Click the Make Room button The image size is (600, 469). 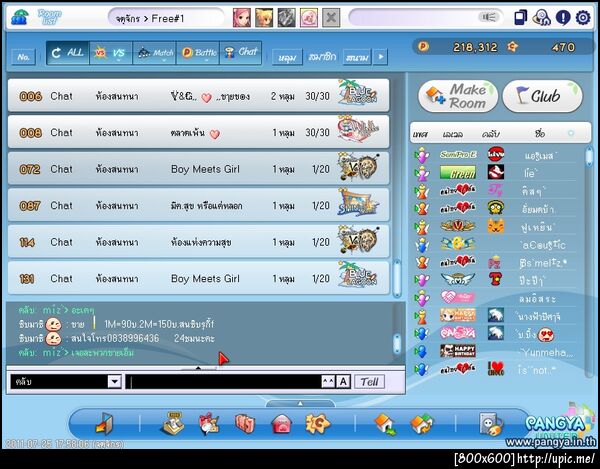(x=458, y=96)
